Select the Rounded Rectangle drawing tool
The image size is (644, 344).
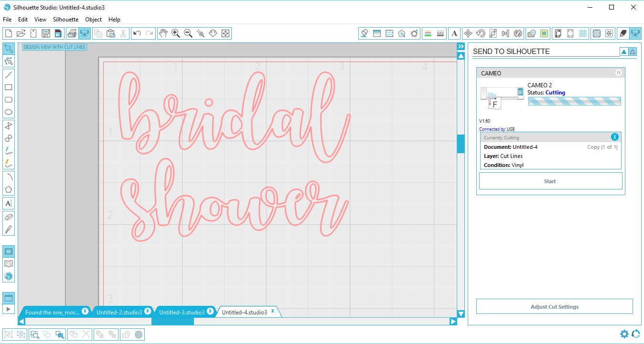9,100
